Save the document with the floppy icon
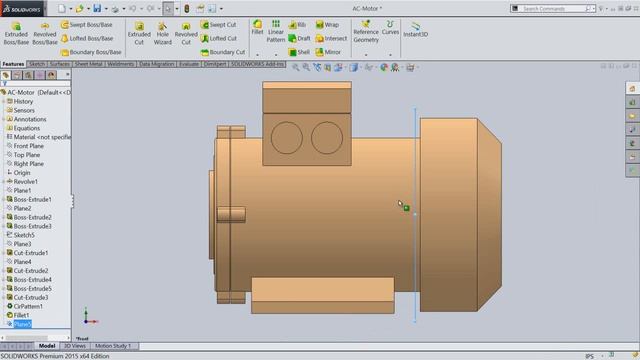Image resolution: width=640 pixels, height=360 pixels. 97,9
